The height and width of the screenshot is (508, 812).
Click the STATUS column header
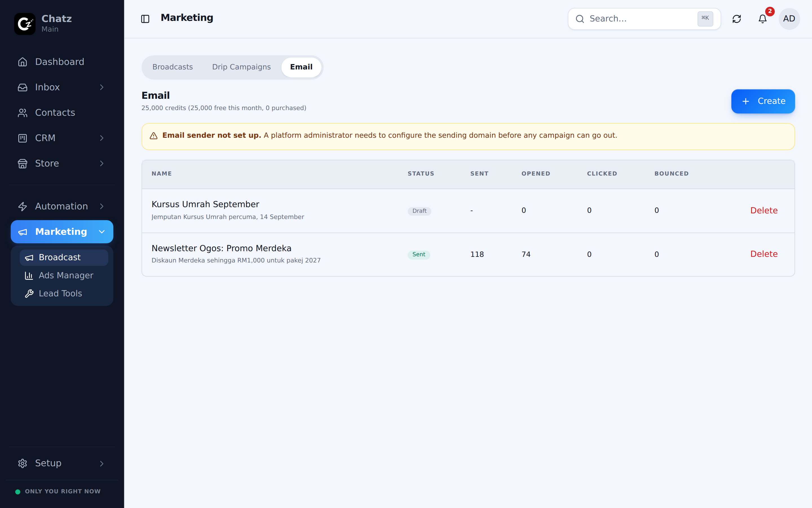(421, 174)
